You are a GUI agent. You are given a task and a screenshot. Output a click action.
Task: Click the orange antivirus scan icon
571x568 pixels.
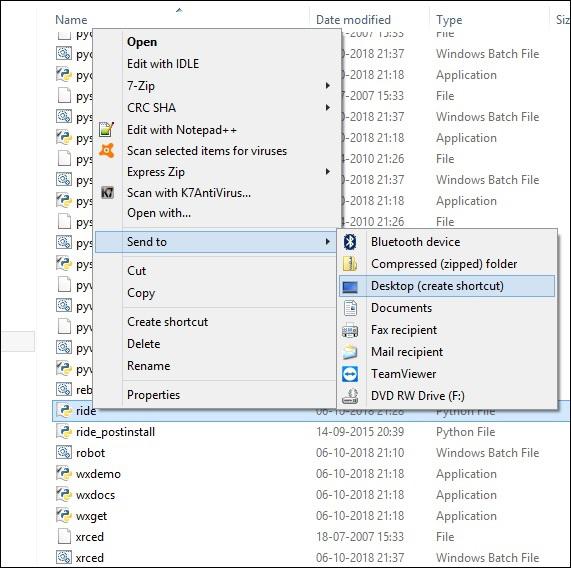(x=107, y=150)
